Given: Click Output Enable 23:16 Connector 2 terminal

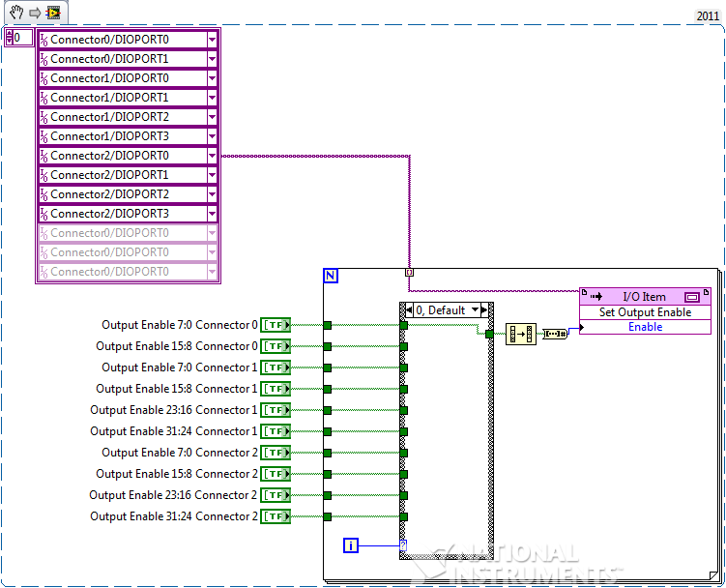Looking at the screenshot, I should pyautogui.click(x=276, y=495).
